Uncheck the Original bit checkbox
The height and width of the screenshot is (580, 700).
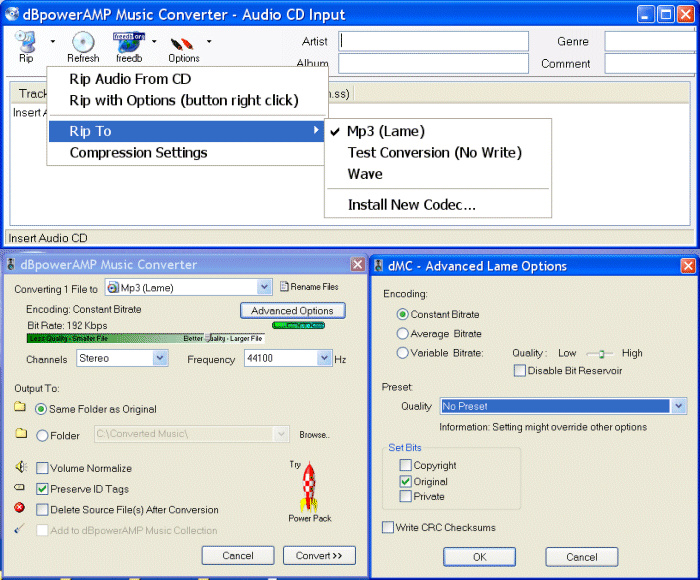click(405, 481)
